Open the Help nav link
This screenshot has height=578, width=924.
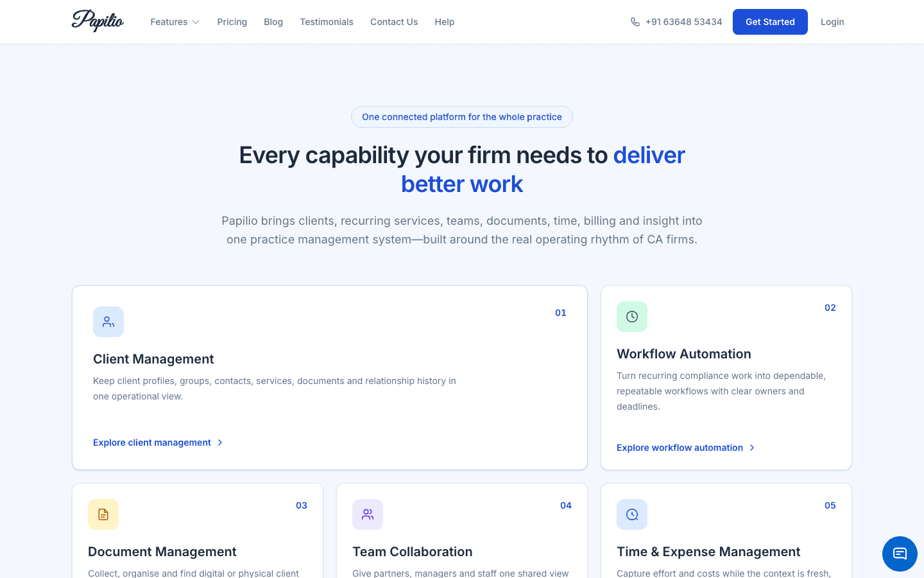coord(445,22)
